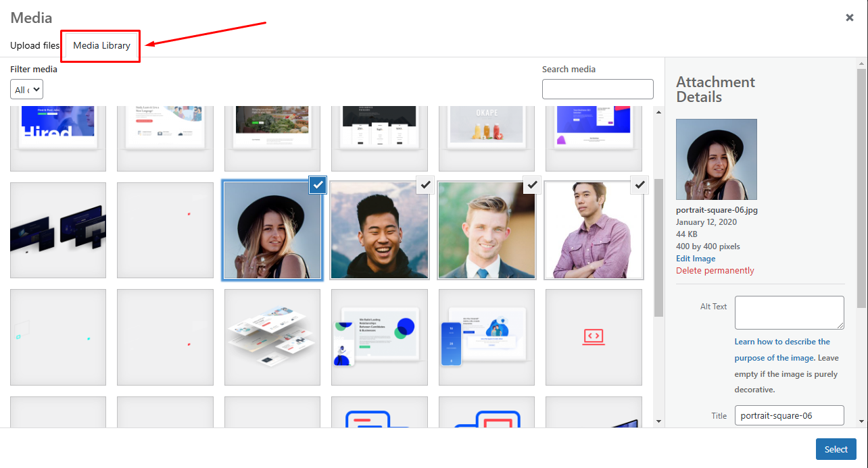Open Learn how to describe the purpose link
This screenshot has height=468, width=868.
tap(782, 350)
